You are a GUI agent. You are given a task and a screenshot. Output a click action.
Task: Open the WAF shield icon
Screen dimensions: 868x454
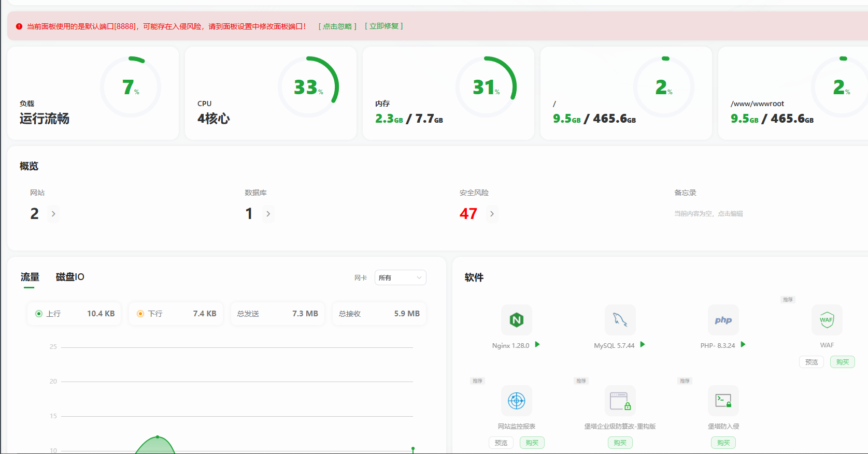pyautogui.click(x=827, y=320)
